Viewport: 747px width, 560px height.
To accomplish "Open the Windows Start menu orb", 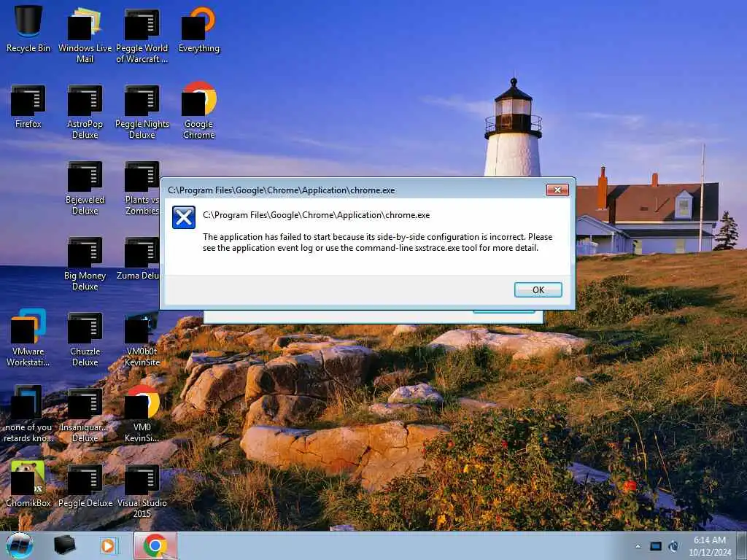I will coord(19,545).
